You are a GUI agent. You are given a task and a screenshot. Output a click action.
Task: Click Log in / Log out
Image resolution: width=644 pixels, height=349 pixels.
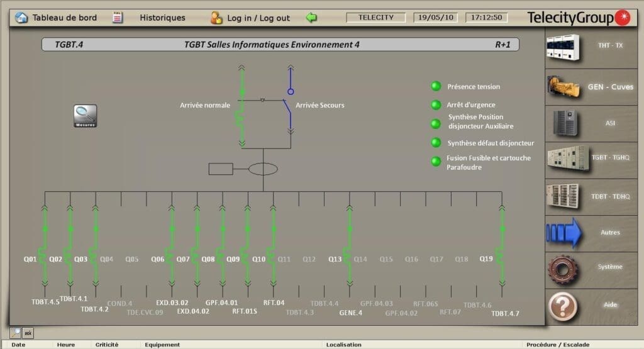(250, 18)
